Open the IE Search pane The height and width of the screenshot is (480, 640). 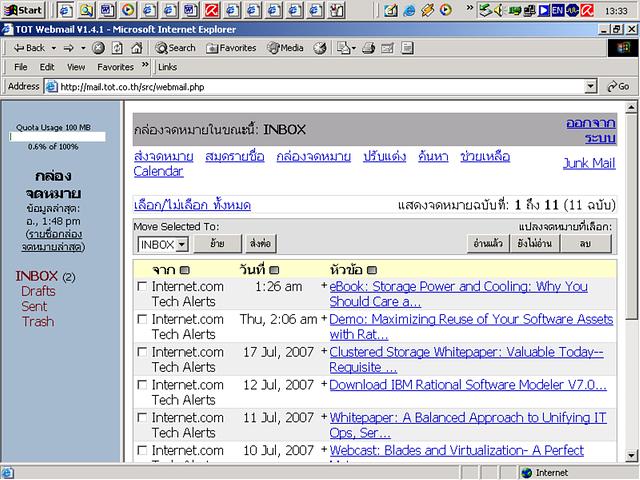pos(176,48)
